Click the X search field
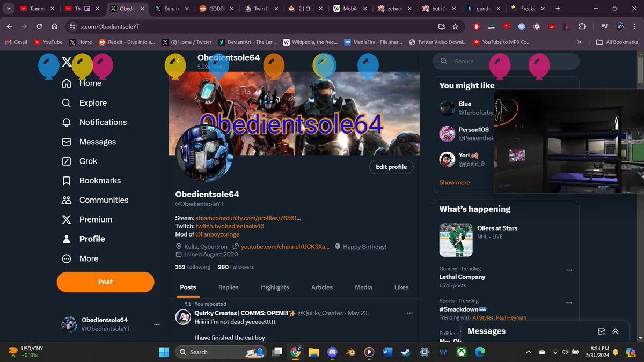This screenshot has height=362, width=644. [506, 61]
